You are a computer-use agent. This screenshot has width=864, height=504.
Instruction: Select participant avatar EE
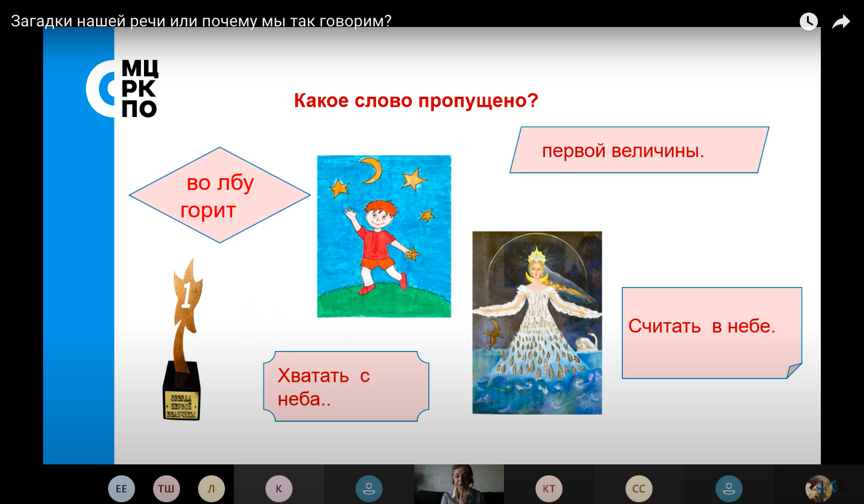121,488
